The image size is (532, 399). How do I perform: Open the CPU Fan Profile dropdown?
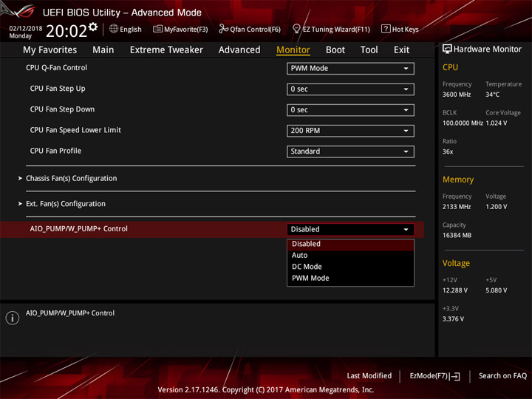pyautogui.click(x=350, y=151)
